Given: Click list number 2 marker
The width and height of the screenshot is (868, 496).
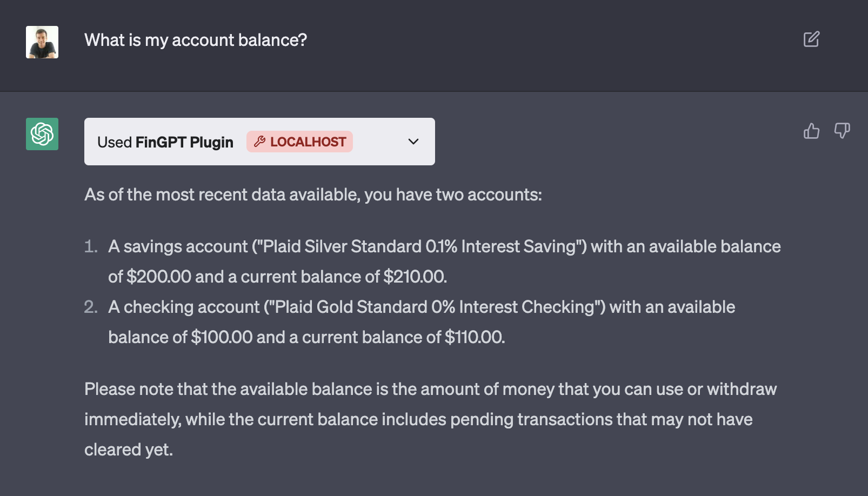Looking at the screenshot, I should point(91,307).
